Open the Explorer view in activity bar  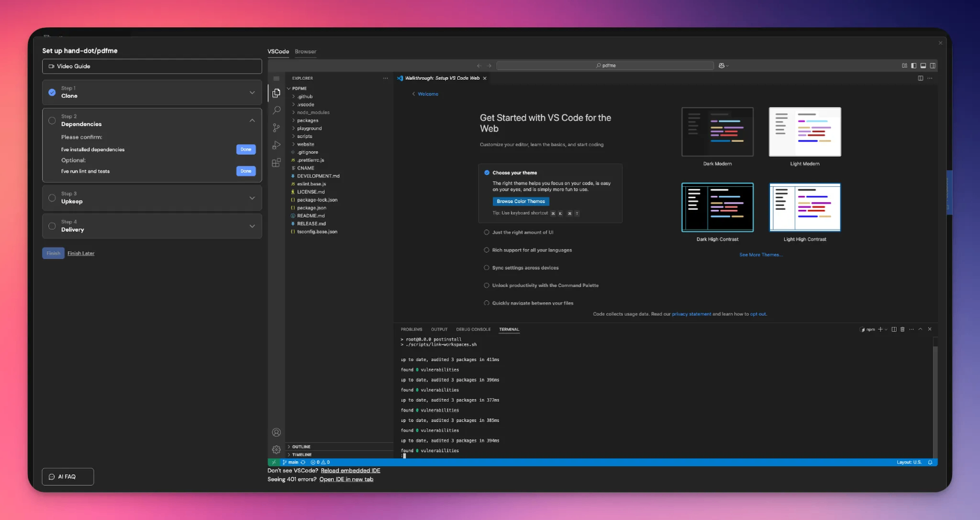[276, 93]
